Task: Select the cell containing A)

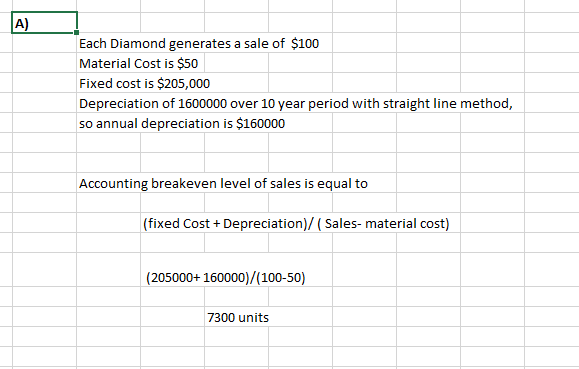Action: 44,23
